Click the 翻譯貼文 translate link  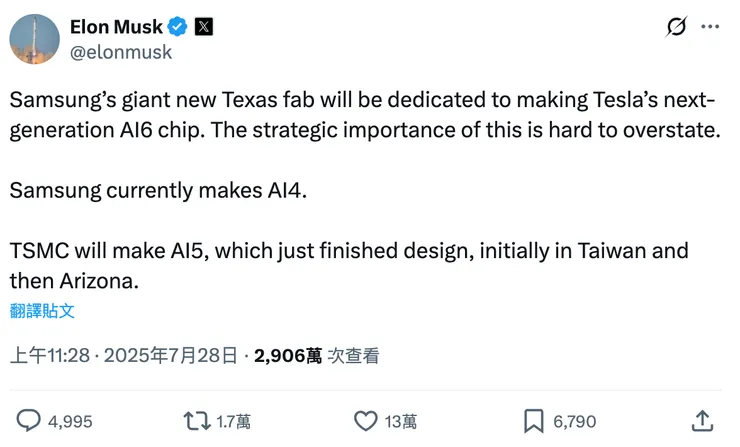[42, 311]
